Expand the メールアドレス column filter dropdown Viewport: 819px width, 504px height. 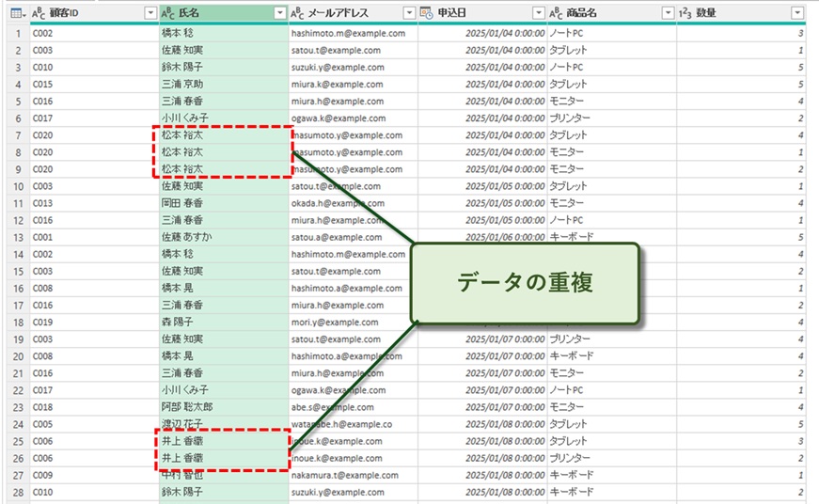(408, 13)
